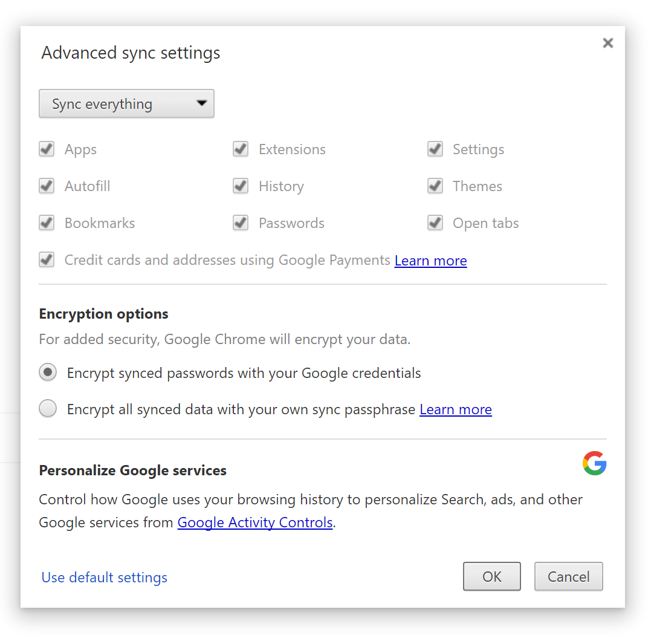Image resolution: width=651 pixels, height=644 pixels.
Task: Select Encrypt all synced data with passphrase
Action: tap(48, 409)
